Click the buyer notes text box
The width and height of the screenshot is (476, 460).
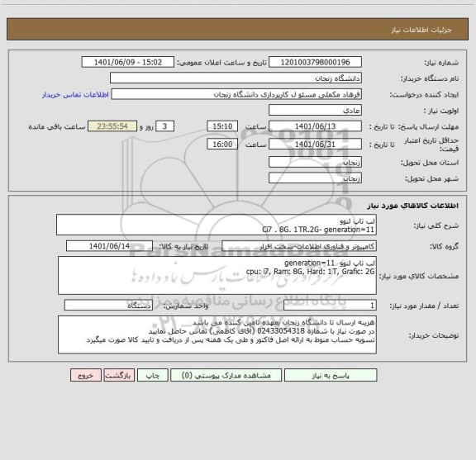[x=217, y=334]
